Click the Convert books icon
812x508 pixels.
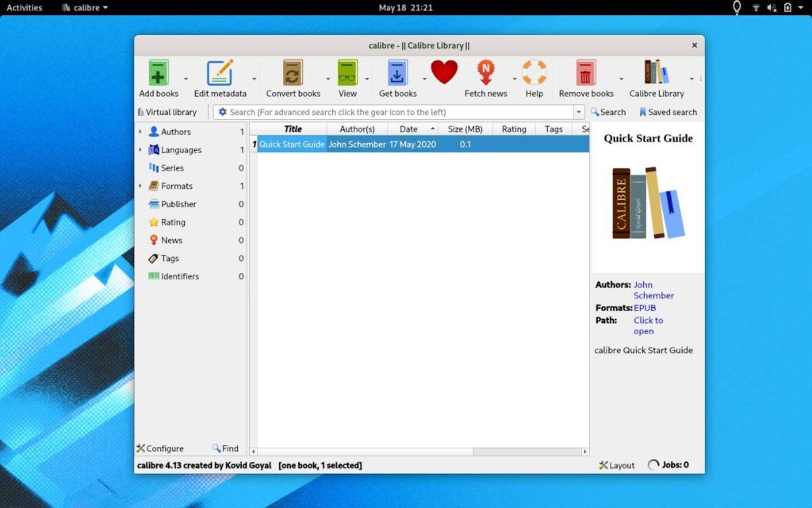(x=293, y=74)
